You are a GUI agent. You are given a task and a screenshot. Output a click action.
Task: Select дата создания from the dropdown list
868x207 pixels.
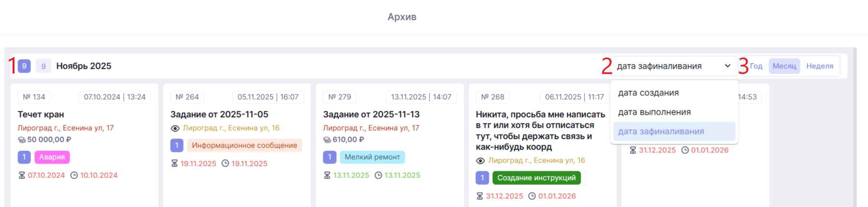(x=648, y=93)
